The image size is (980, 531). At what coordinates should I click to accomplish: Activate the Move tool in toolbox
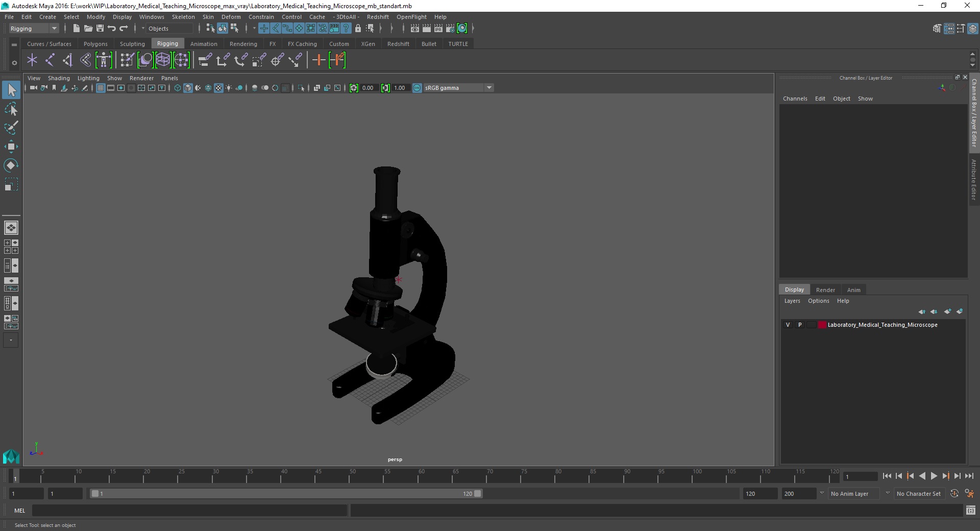(x=11, y=147)
